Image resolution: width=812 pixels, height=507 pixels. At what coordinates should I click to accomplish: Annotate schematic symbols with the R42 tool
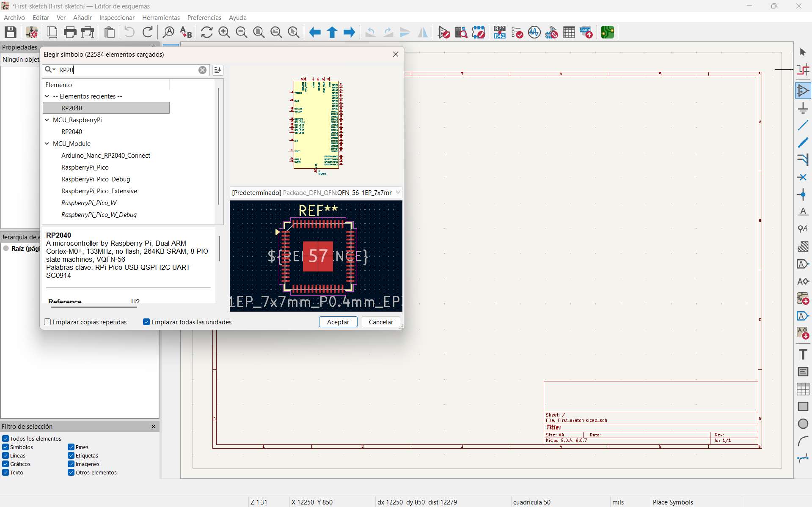(x=499, y=32)
